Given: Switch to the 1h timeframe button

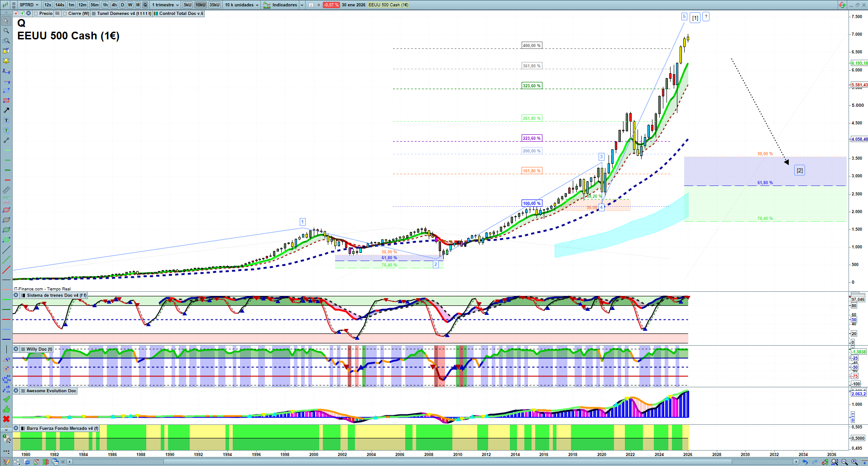Looking at the screenshot, I should [x=105, y=5].
